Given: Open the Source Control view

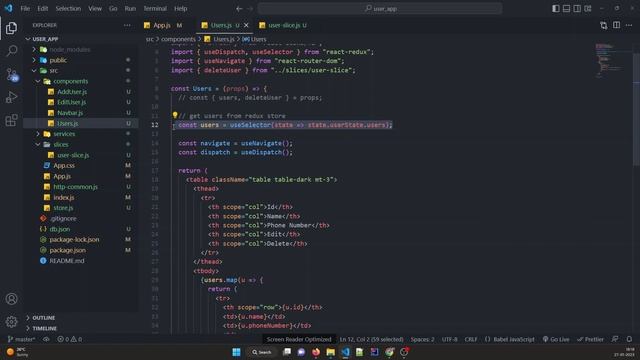Looking at the screenshot, I should tap(12, 74).
